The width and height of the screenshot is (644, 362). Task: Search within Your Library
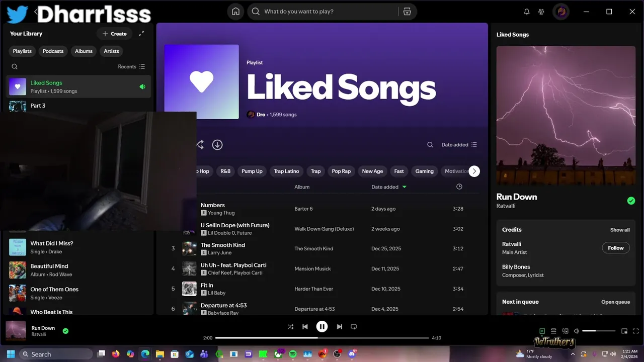15,66
